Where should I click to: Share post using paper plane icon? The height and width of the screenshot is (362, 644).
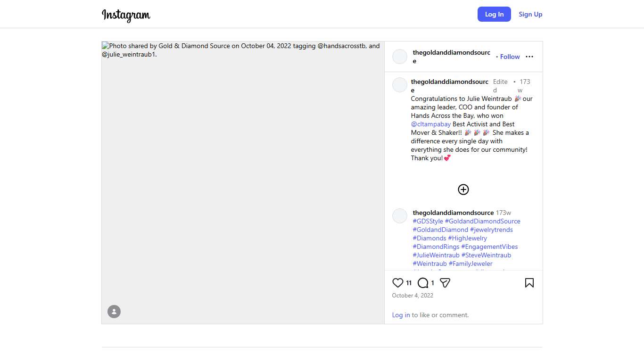click(x=445, y=283)
